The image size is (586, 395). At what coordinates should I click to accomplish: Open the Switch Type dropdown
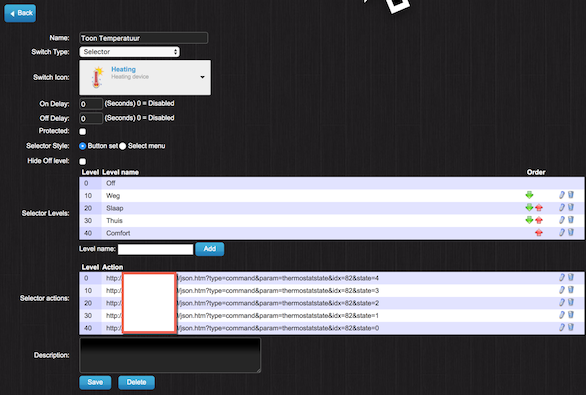tap(129, 52)
